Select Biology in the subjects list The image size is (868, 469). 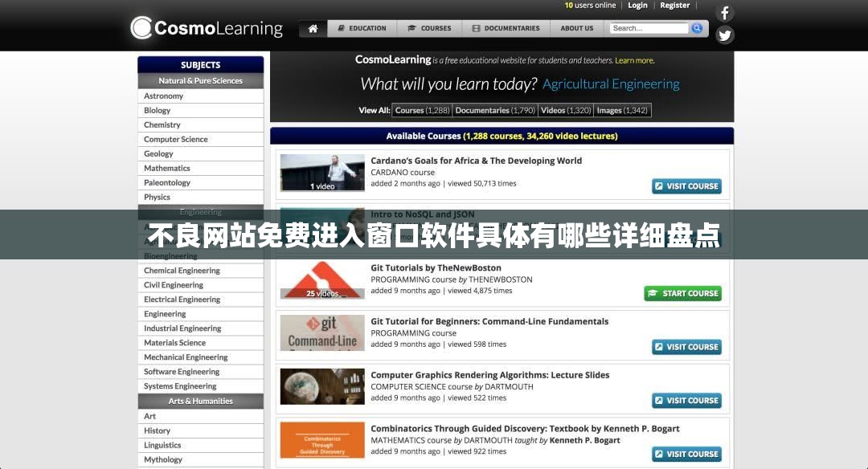point(200,111)
